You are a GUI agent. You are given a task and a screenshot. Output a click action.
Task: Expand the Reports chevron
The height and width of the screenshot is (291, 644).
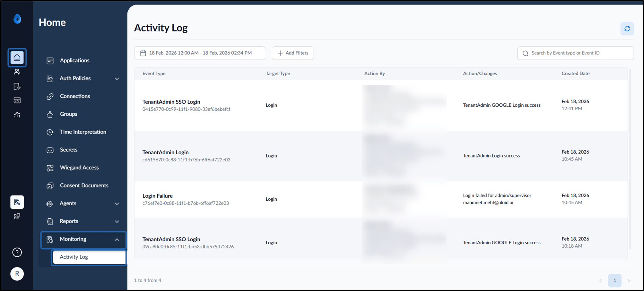coord(117,221)
